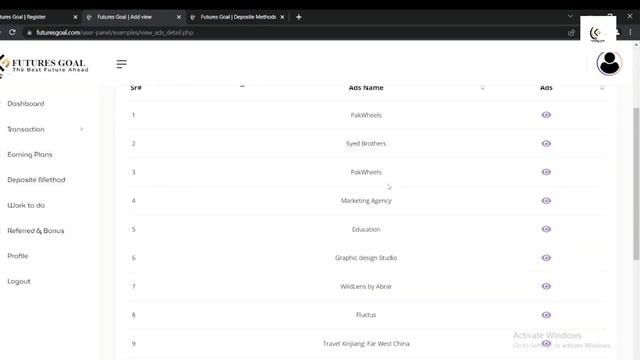Screen dimensions: 640x360
Task: Click eye icon in row 3 PakWheels
Action: pyautogui.click(x=546, y=172)
